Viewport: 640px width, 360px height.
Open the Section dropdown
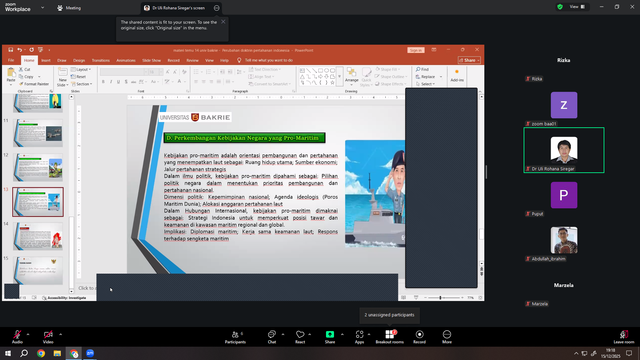[x=82, y=84]
